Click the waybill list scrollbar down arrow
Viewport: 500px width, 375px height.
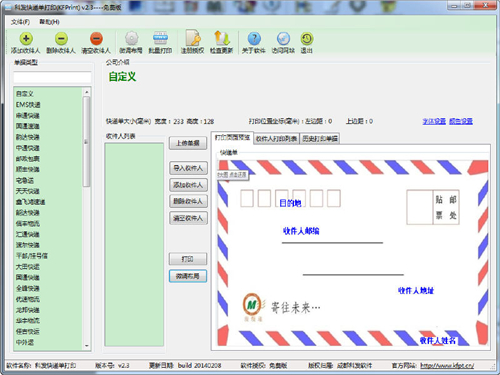coord(87,346)
